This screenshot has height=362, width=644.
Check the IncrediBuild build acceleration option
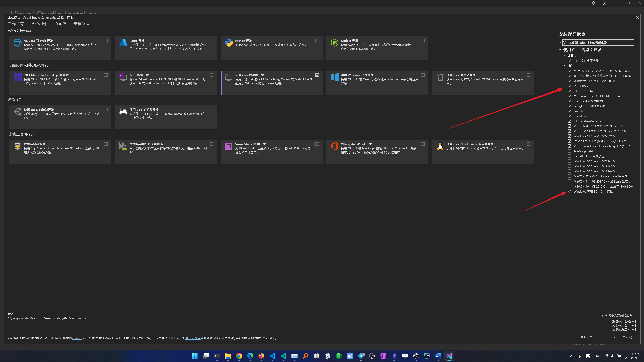[x=570, y=156]
